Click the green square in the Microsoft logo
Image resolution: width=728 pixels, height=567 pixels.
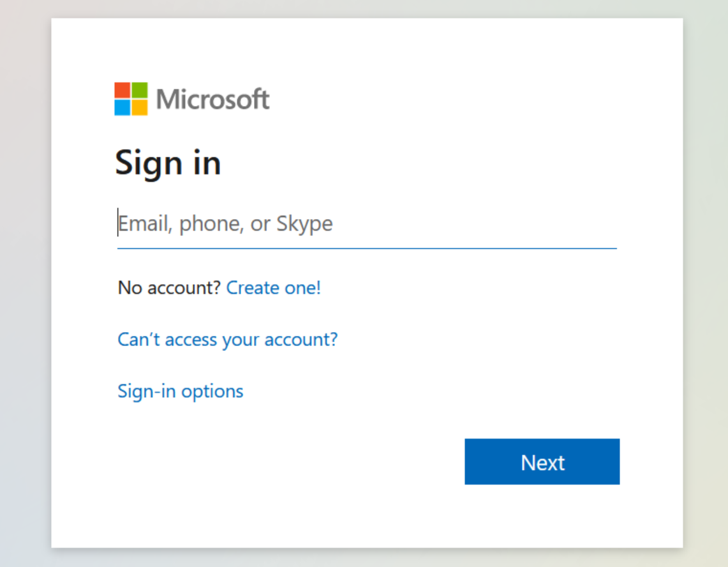[x=140, y=91]
